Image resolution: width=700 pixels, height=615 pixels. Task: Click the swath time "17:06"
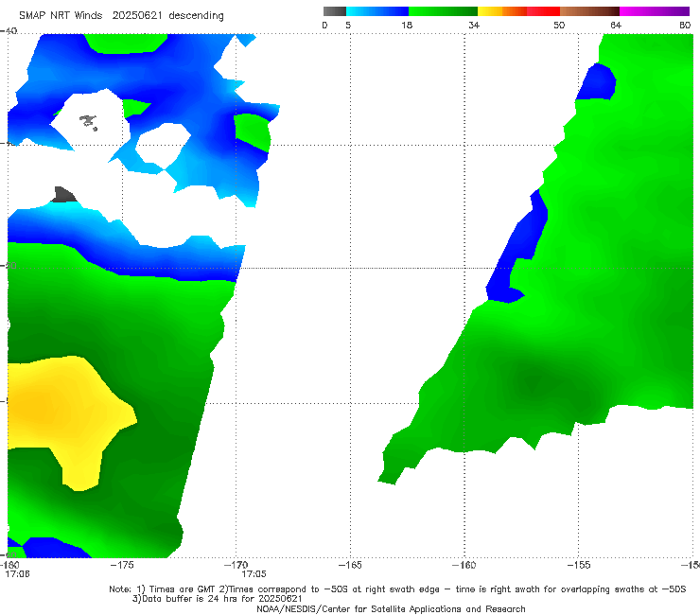point(17,574)
